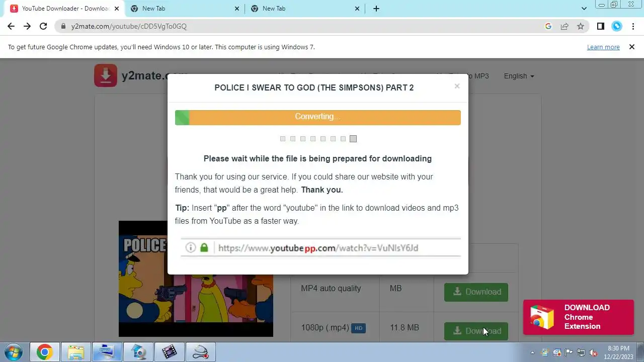Click the youtubepp.com example URL image
The height and width of the screenshot is (362, 644).
tap(320, 247)
